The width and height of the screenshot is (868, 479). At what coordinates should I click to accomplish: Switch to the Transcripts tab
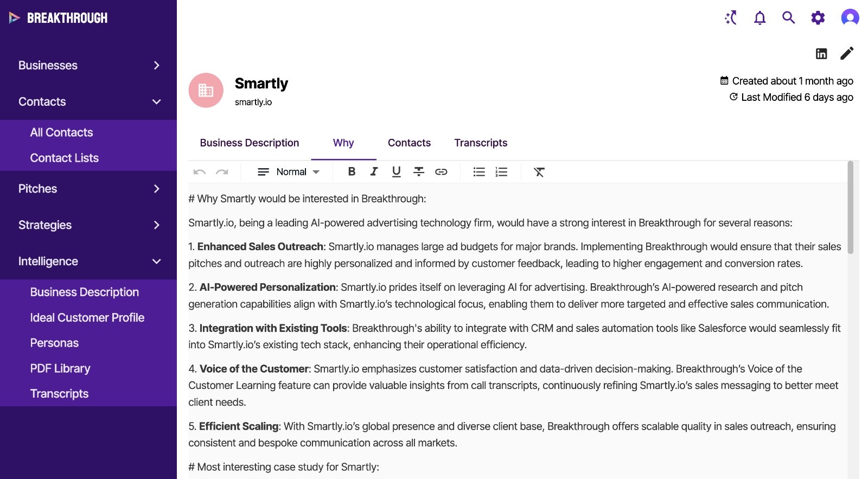[481, 143]
